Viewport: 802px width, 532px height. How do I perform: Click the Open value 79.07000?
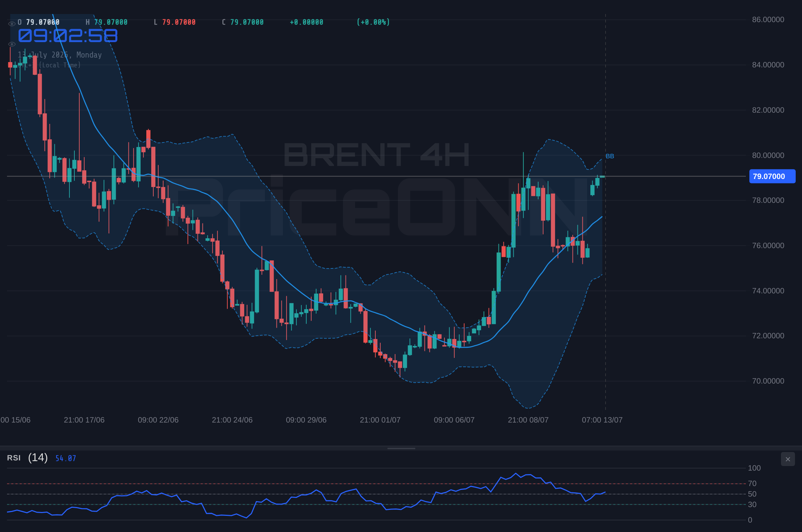(43, 22)
